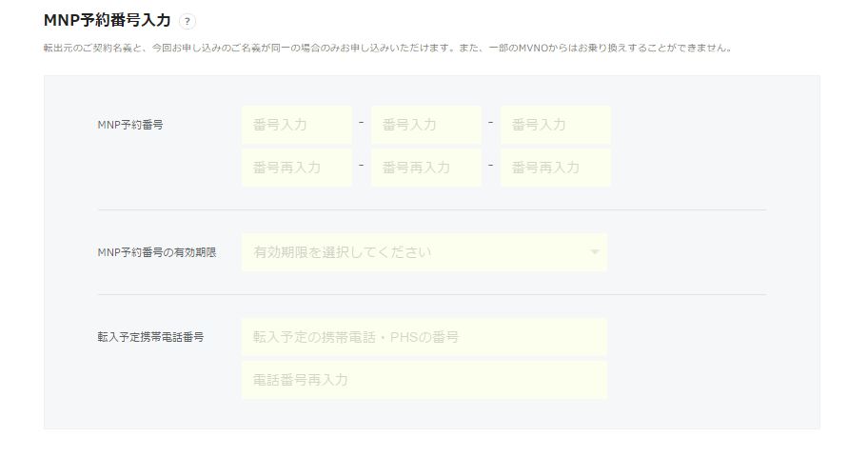Image resolution: width=868 pixels, height=457 pixels.
Task: Click dash between second and third 番号再入力
Action: [x=491, y=165]
